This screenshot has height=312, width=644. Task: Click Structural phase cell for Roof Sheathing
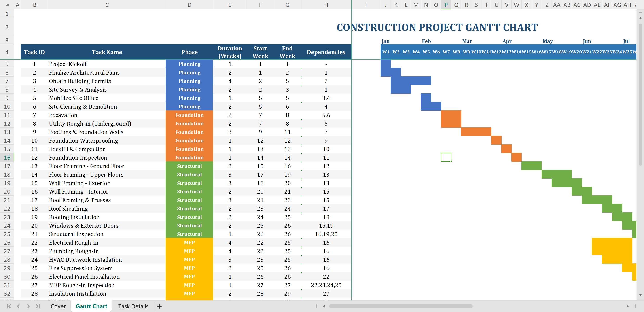click(x=189, y=208)
